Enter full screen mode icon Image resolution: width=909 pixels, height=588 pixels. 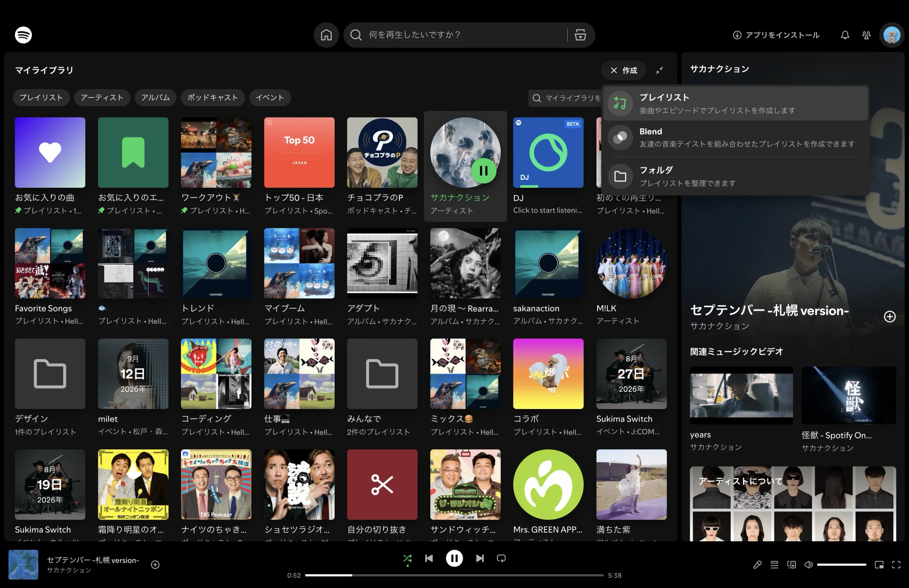pos(896,564)
